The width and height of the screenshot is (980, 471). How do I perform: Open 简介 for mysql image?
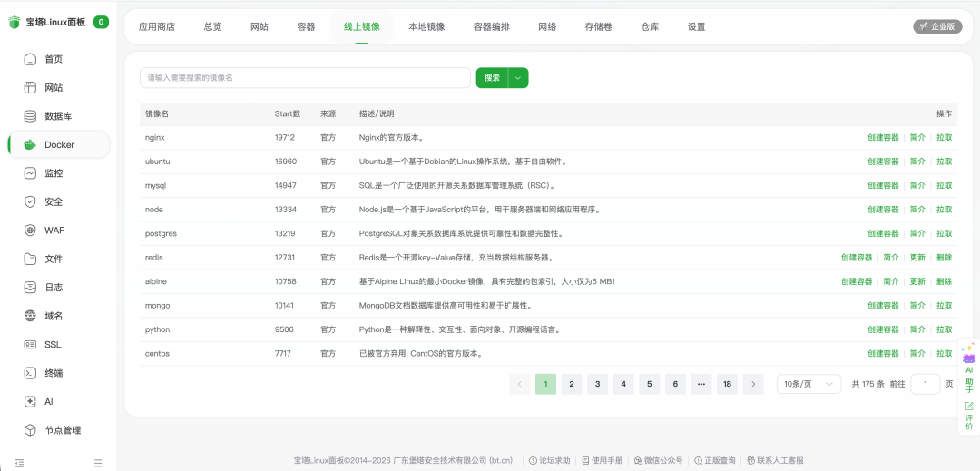coord(917,185)
